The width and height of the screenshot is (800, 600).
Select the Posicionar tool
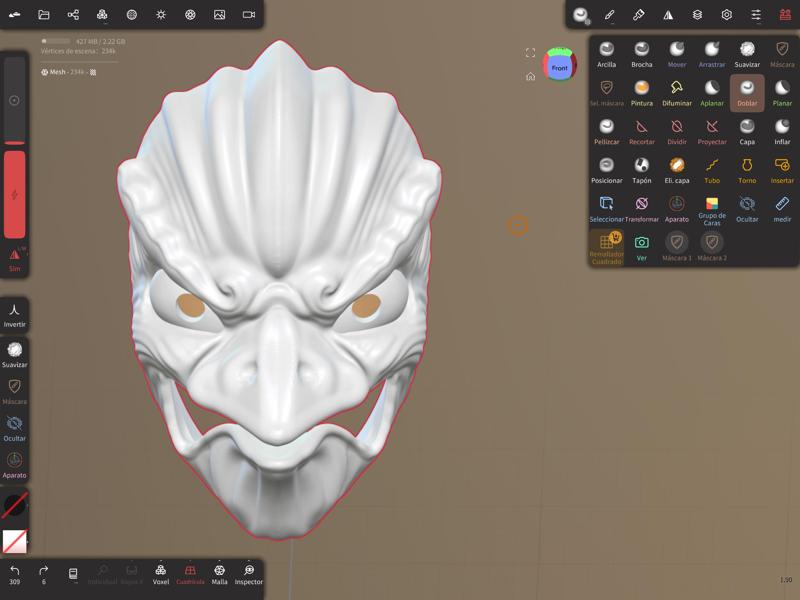pos(606,171)
